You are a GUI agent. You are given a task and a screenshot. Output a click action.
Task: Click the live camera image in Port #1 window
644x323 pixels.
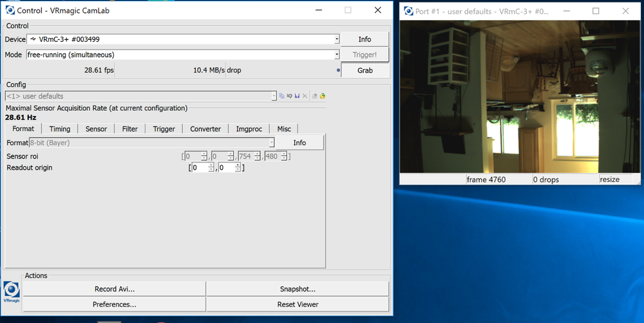point(520,97)
